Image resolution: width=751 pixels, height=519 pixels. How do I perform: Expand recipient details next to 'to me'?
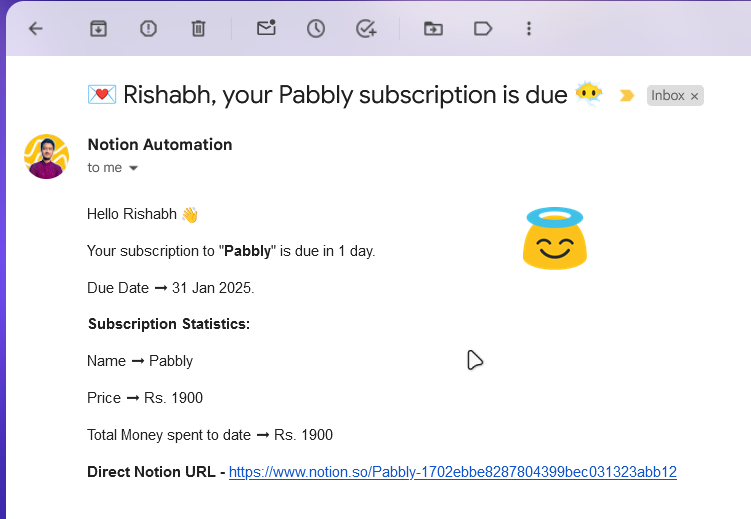[x=134, y=168]
